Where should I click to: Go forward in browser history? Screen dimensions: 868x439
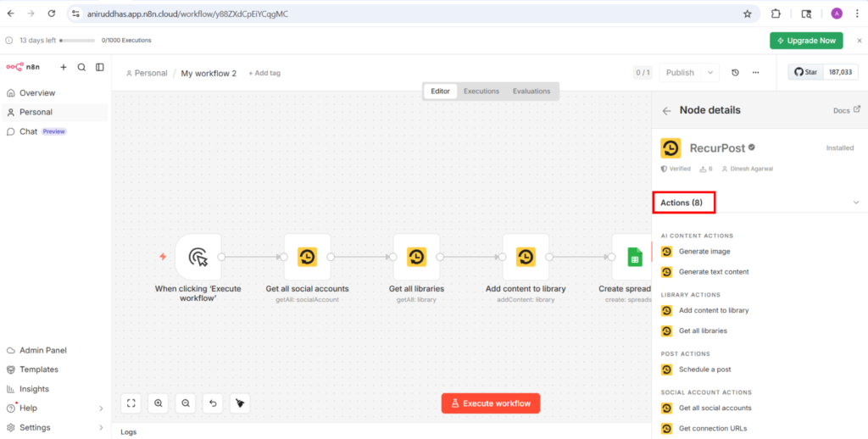coord(31,14)
